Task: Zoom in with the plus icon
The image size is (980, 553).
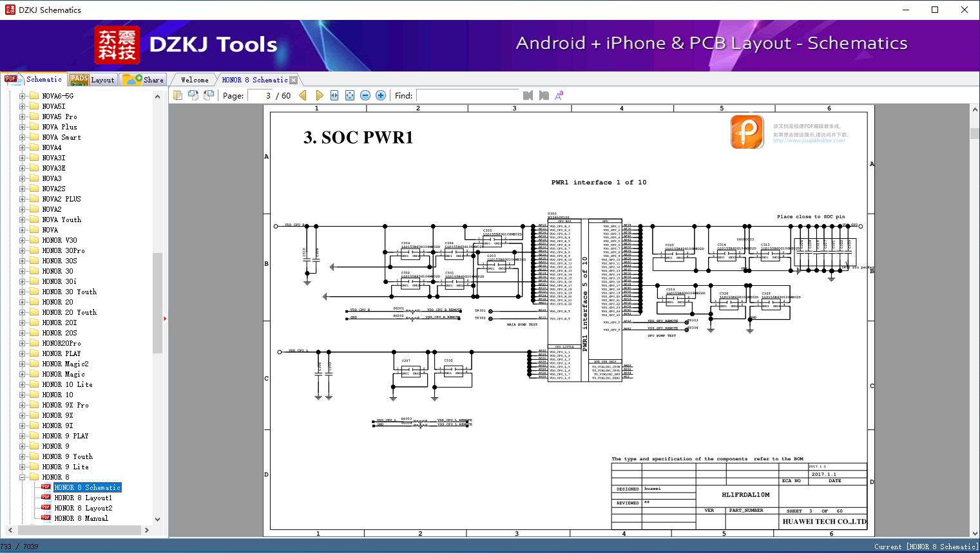Action: click(381, 95)
